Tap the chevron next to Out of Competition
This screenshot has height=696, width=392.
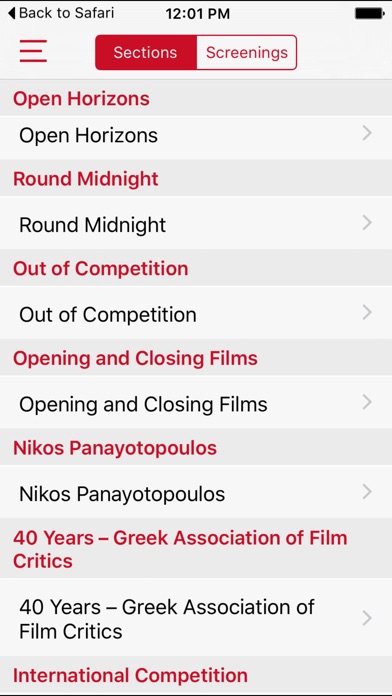pyautogui.click(x=367, y=312)
